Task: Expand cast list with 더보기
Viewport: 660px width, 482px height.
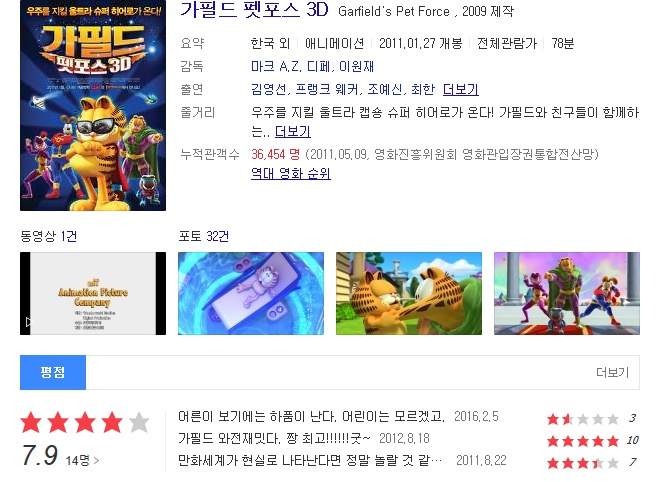Action: [x=460, y=89]
